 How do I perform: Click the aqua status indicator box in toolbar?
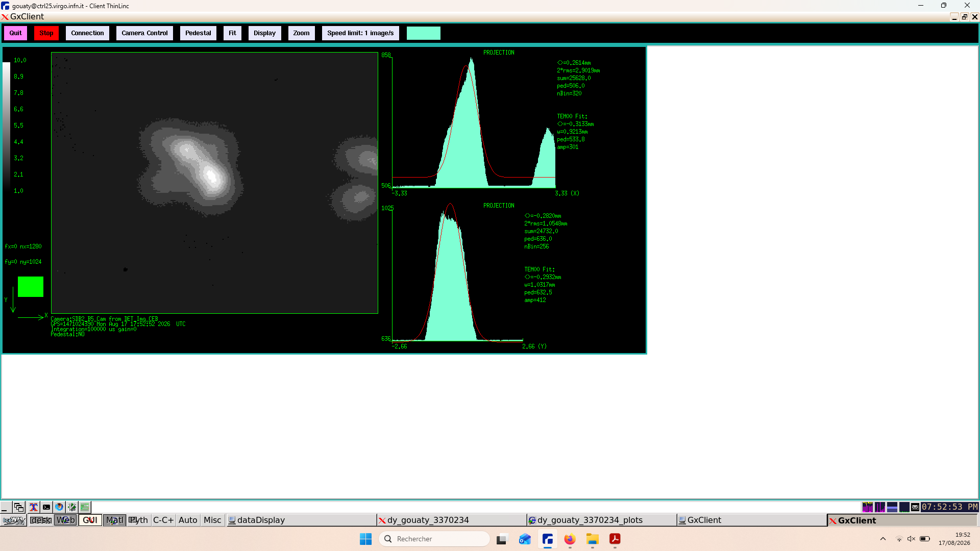[423, 33]
